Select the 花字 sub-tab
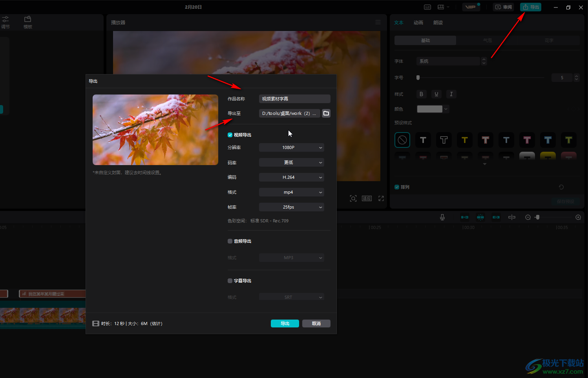 (x=549, y=40)
